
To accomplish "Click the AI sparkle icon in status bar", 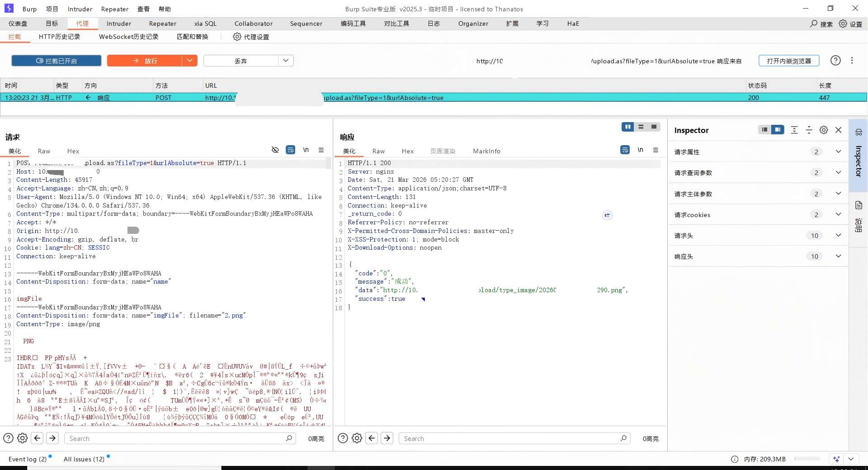I will click(x=836, y=459).
